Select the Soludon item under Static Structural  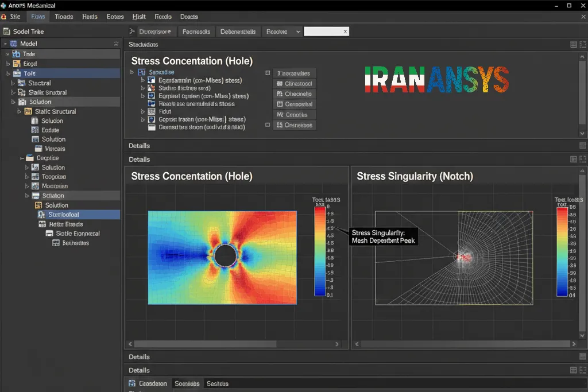52,121
